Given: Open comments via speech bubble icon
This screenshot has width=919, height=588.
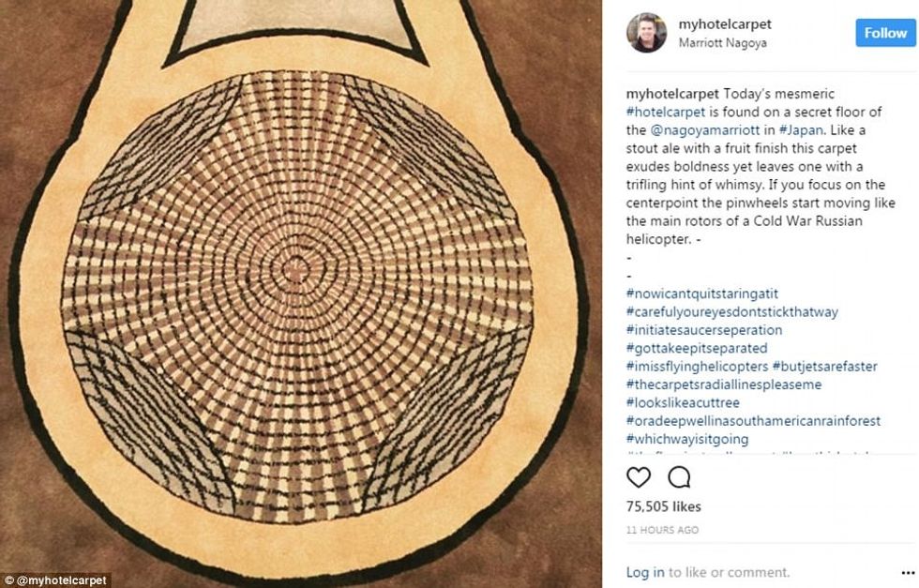Looking at the screenshot, I should click(x=679, y=477).
